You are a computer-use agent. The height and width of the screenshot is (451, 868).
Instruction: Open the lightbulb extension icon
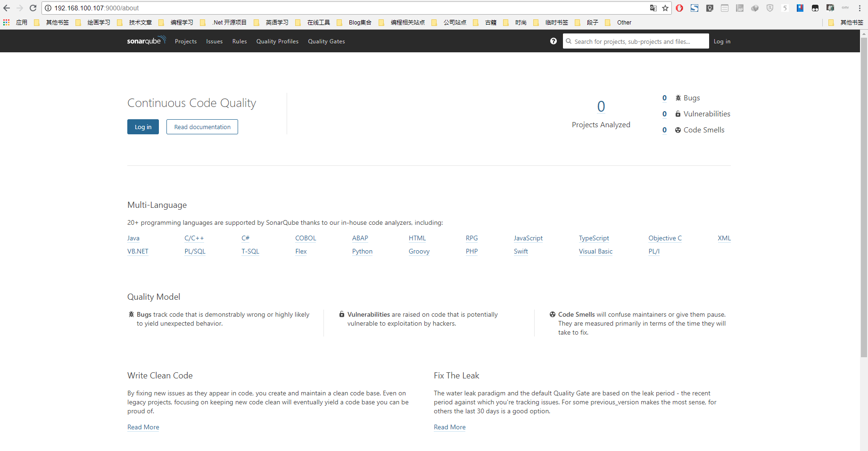tap(710, 8)
